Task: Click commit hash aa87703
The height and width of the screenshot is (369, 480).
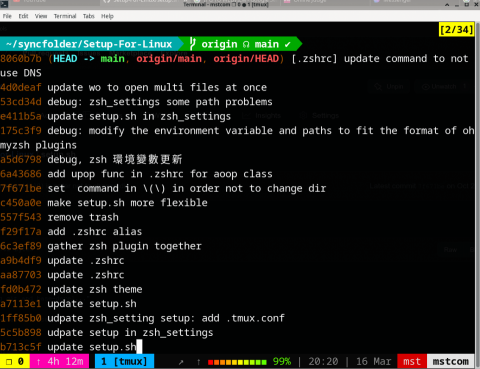Action: (x=21, y=275)
